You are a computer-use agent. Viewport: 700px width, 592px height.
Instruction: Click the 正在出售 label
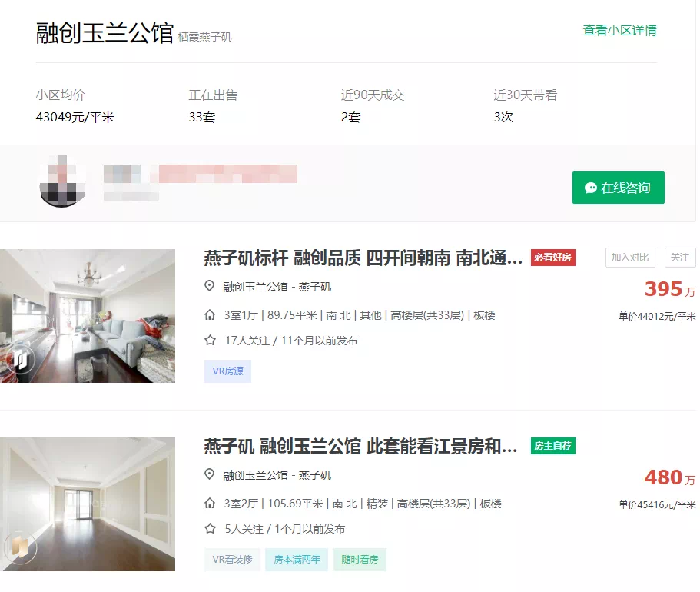(213, 95)
